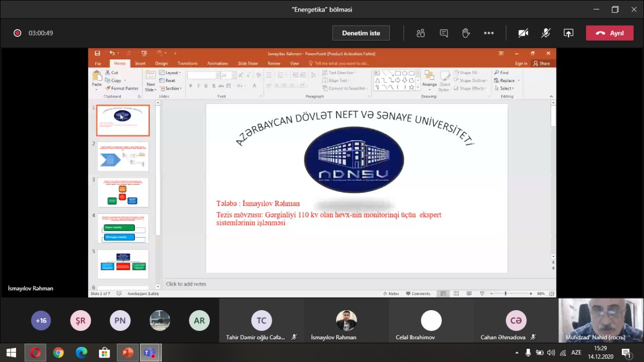Screen dimensions: 644x362
Task: Click Find in Editing group
Action: [502, 73]
